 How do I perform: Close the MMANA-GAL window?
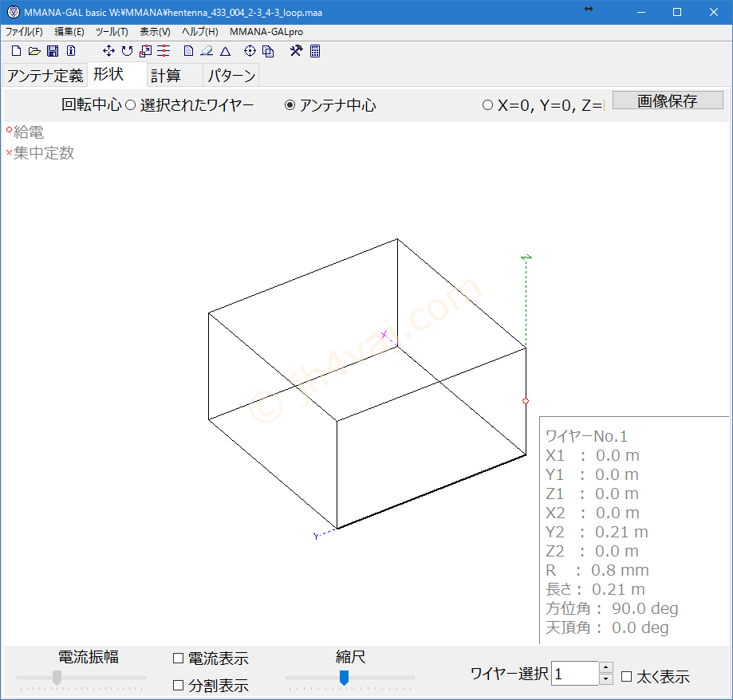tap(713, 12)
